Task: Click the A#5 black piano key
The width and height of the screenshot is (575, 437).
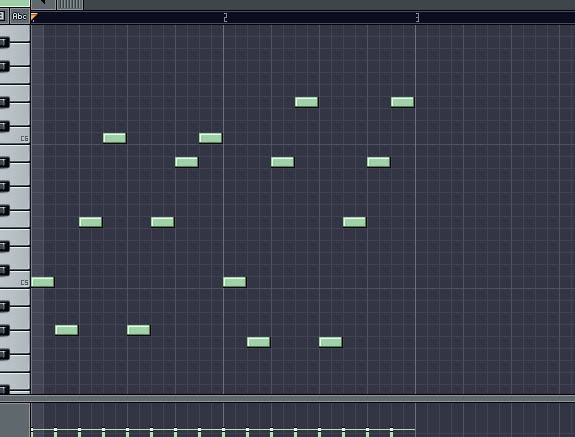Action: coord(4,162)
